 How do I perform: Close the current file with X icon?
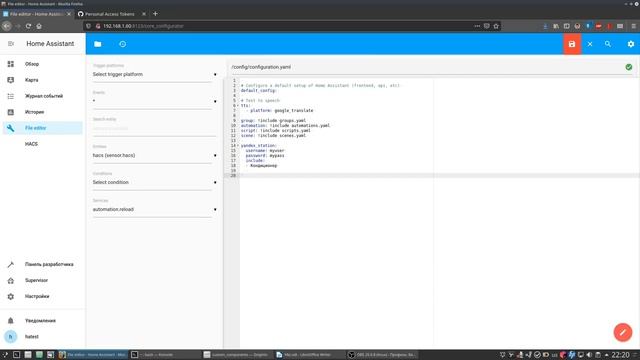pyautogui.click(x=590, y=44)
